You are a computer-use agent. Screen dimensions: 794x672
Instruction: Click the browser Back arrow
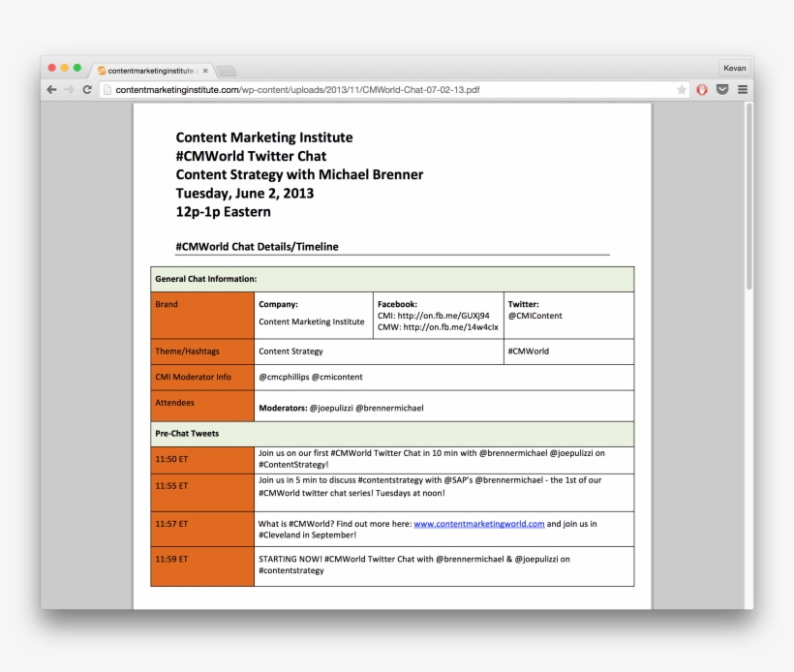point(52,90)
